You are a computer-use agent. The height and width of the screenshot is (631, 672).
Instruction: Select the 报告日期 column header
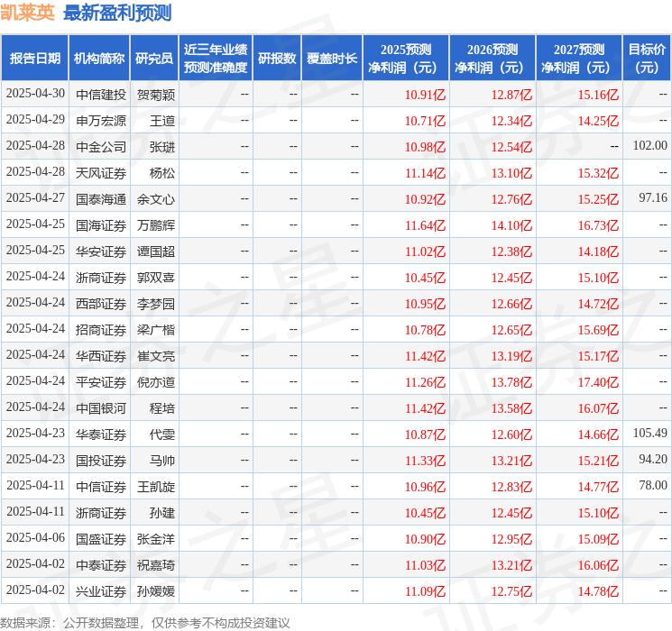tap(34, 59)
